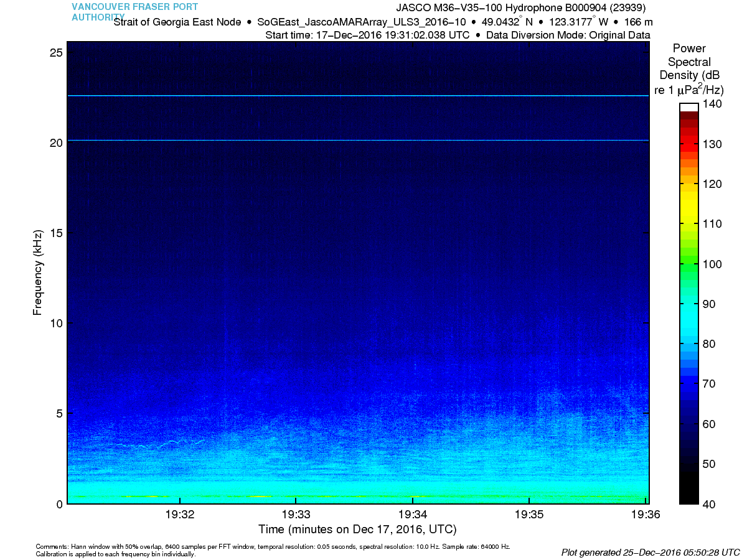Click the Frequency (kHz) axis label
The width and height of the screenshot is (747, 560).
tap(38, 272)
